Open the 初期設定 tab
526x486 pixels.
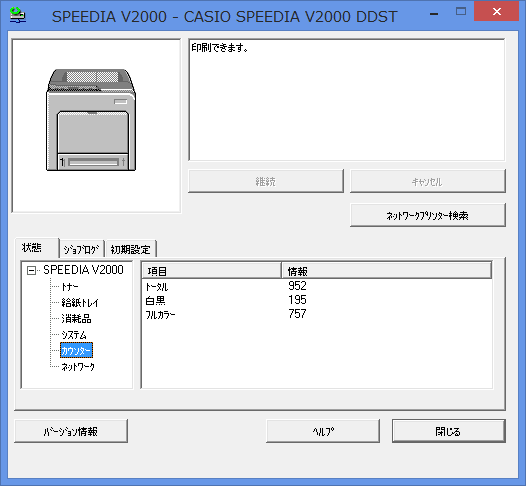pos(130,249)
